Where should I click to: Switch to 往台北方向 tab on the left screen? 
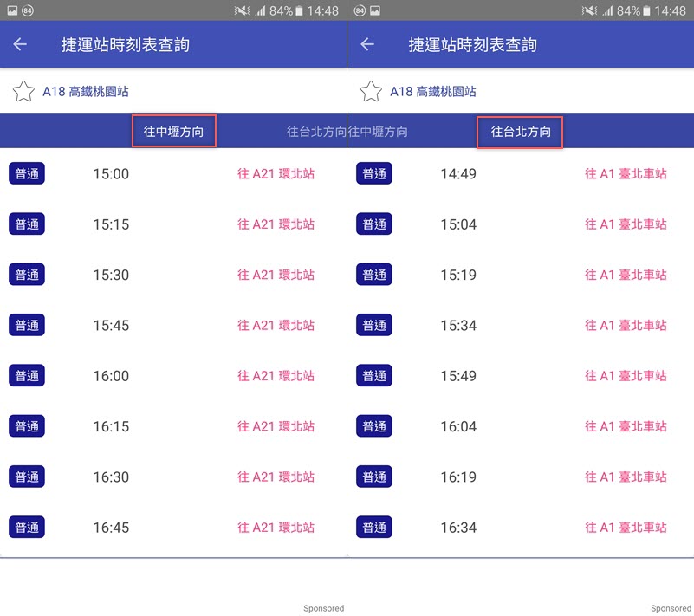[316, 132]
